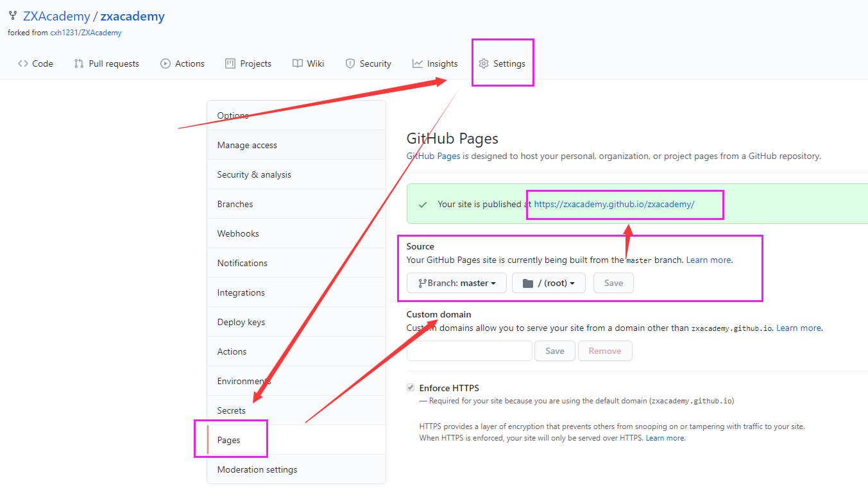Open the Wiki book icon
Viewport: 868px width, 497px height.
pos(296,63)
